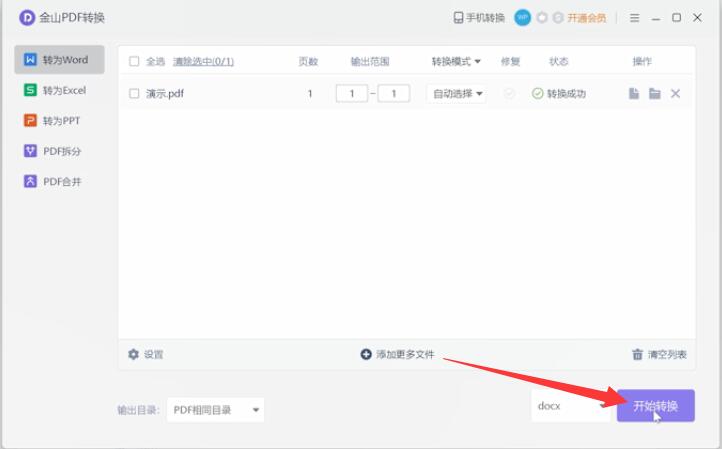
Task: Click the end page field of output range
Action: 394,93
